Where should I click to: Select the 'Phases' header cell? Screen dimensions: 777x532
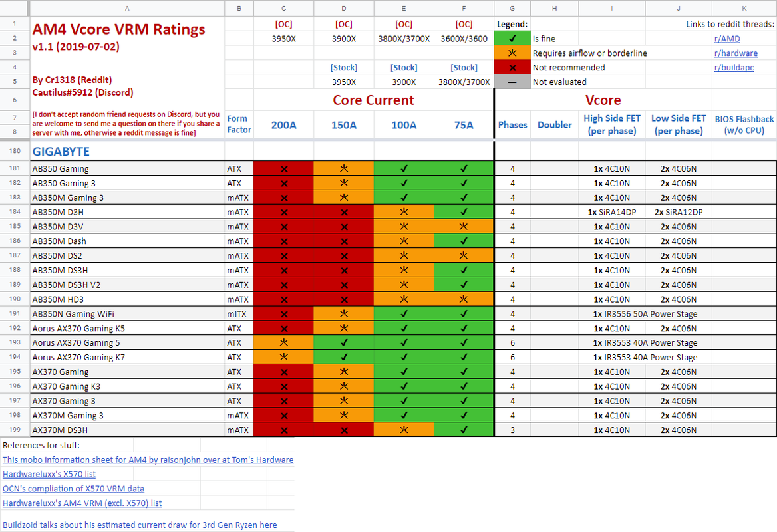(x=512, y=125)
